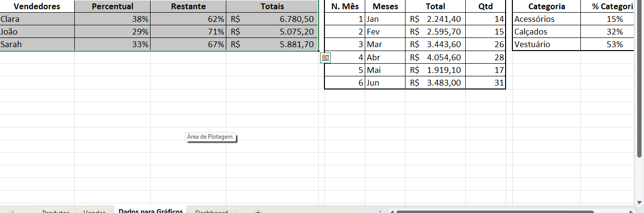Image resolution: width=644 pixels, height=213 pixels.
Task: Switch to the Vendas sheet tab
Action: [x=95, y=212]
